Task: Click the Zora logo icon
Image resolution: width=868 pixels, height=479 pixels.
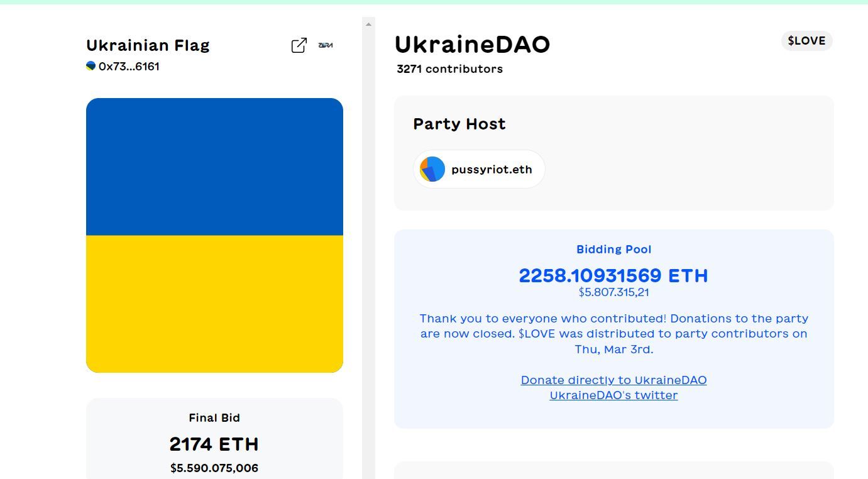Action: point(326,45)
